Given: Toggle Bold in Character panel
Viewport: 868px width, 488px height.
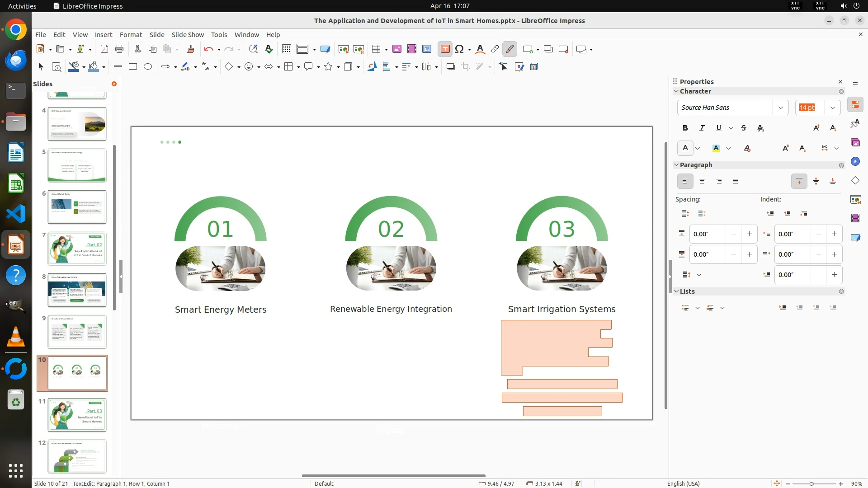Looking at the screenshot, I should coord(685,128).
